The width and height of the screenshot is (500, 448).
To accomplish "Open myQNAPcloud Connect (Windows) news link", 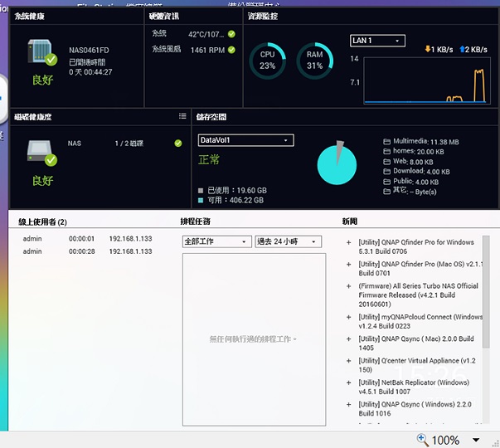I will [420, 321].
